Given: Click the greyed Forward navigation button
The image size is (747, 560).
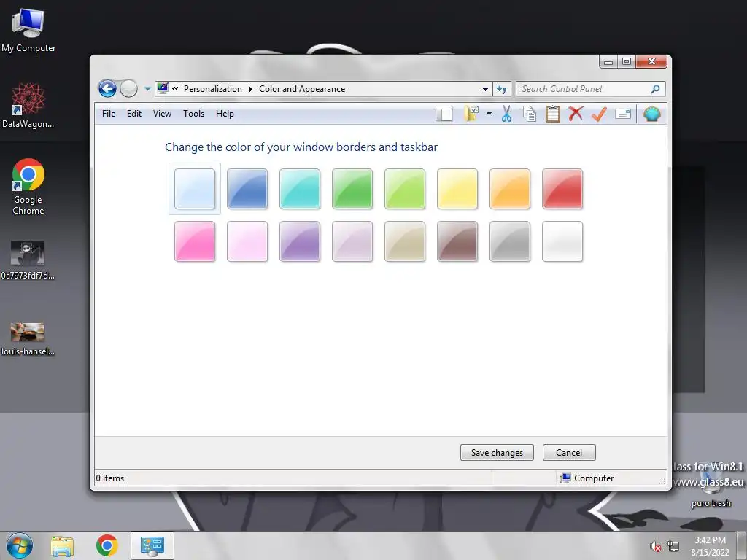Looking at the screenshot, I should pos(128,88).
